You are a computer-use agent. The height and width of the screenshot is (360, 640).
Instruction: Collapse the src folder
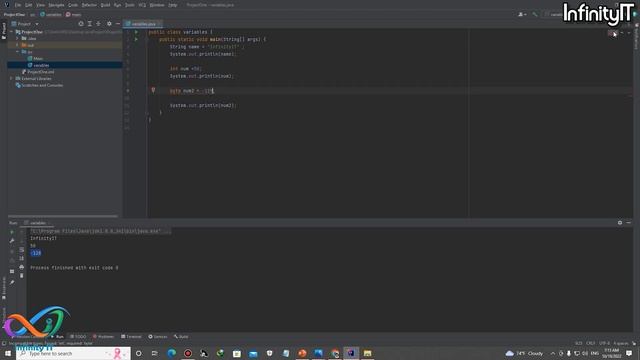tap(18, 52)
